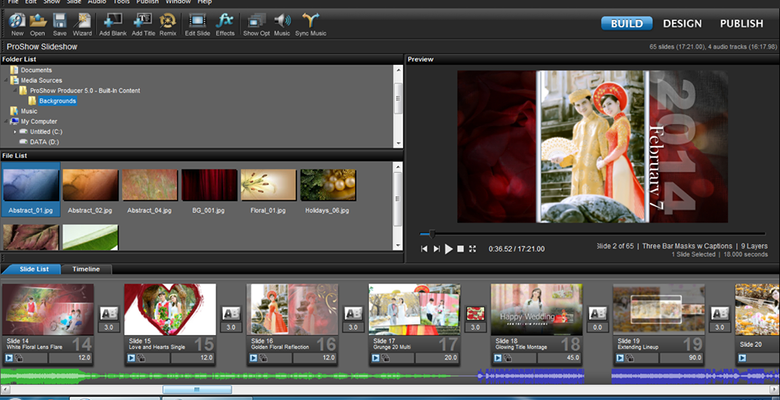Image resolution: width=780 pixels, height=400 pixels.
Task: Open the Effects (fx) tool
Action: click(226, 23)
